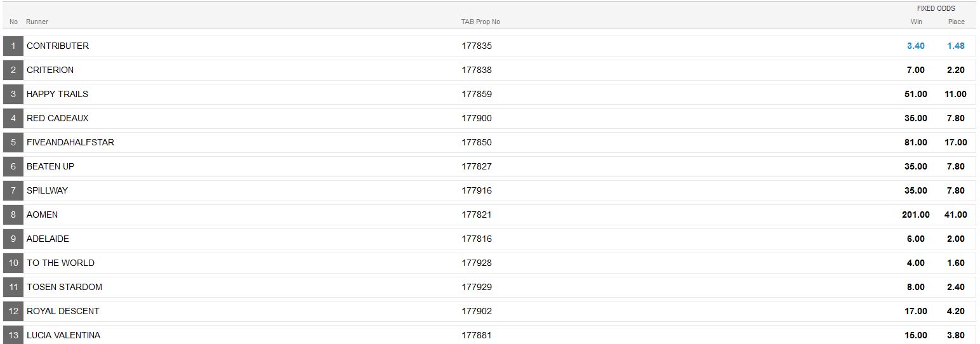
Task: Click the TAB Prop No column header
Action: tap(480, 22)
